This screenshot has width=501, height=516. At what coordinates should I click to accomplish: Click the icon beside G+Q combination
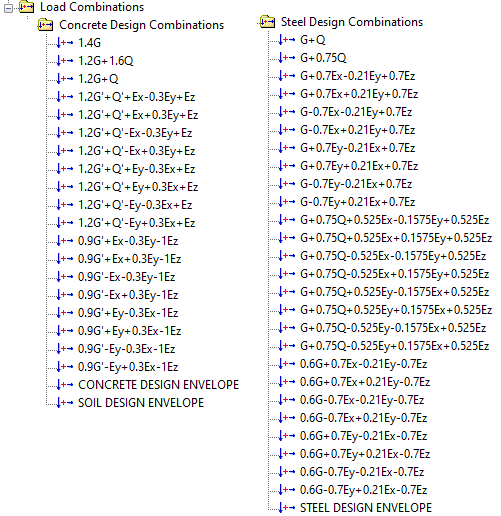click(x=287, y=40)
